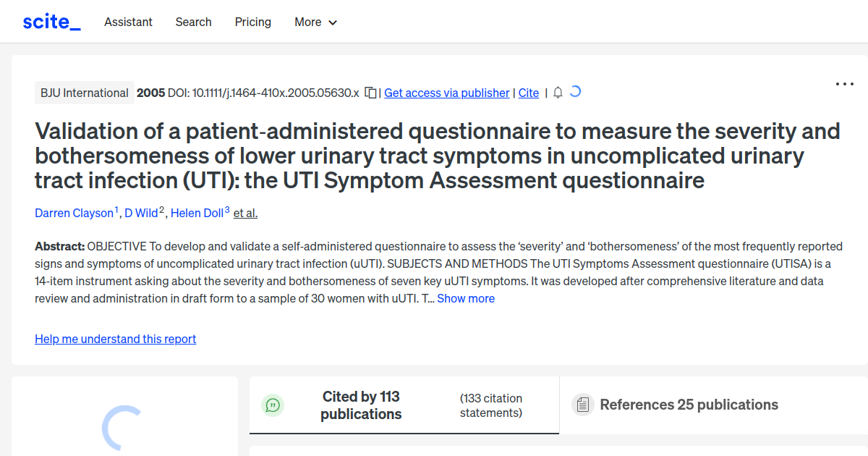The height and width of the screenshot is (456, 868).
Task: Open the three-dot options menu
Action: [x=844, y=84]
